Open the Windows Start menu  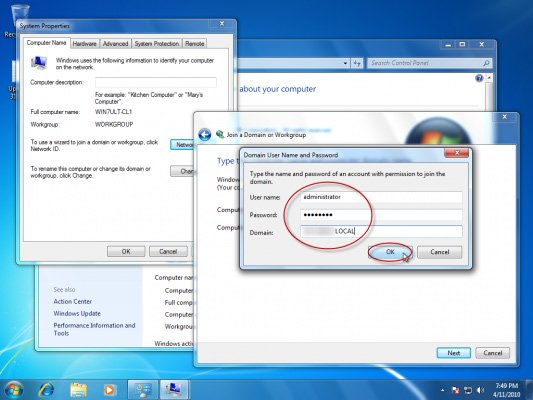click(14, 389)
